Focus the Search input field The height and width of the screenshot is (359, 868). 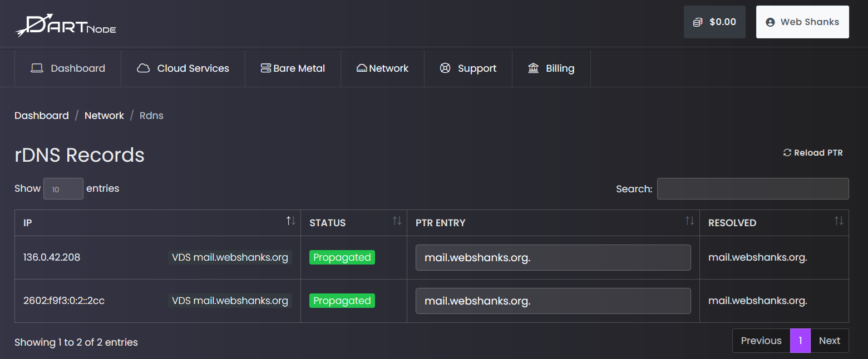pyautogui.click(x=753, y=189)
